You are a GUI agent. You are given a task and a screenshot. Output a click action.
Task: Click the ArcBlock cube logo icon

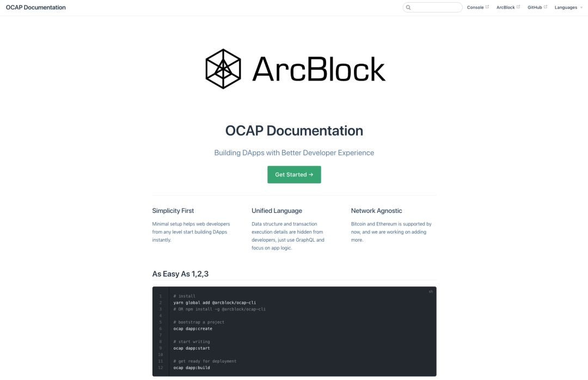(223, 69)
